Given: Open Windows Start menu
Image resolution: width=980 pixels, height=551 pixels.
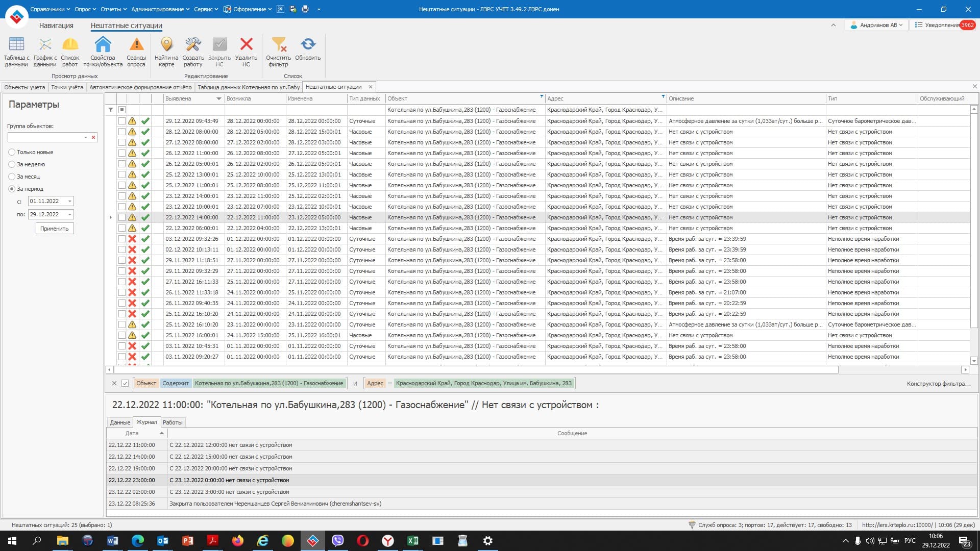Looking at the screenshot, I should [x=12, y=541].
